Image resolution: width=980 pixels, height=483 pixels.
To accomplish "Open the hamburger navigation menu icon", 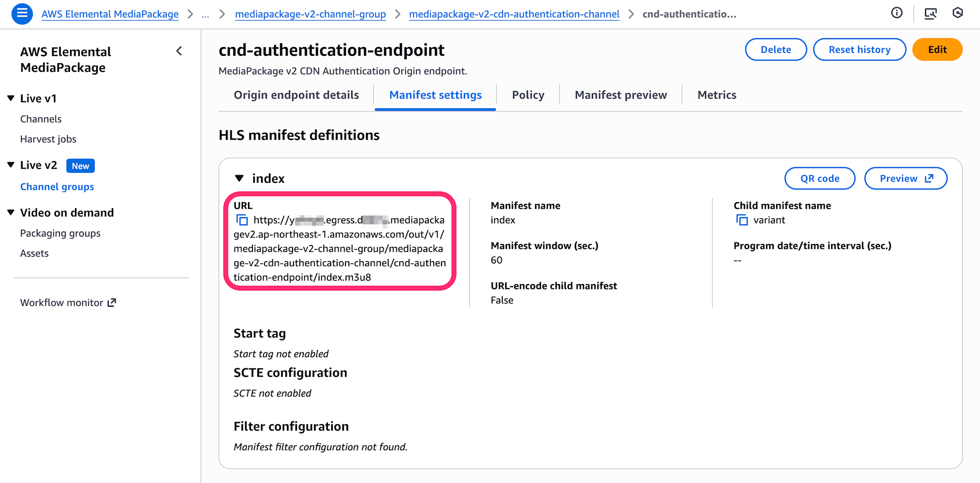I will [22, 14].
